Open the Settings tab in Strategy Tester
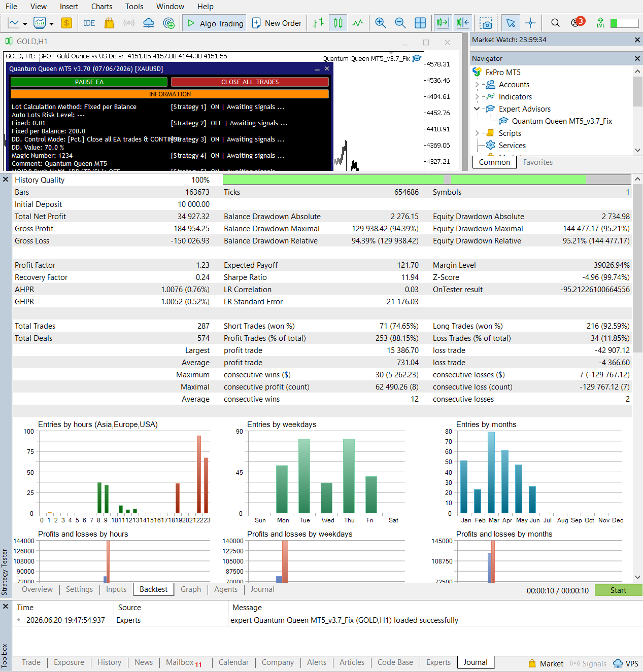Viewport: 643px width, 672px height. (79, 589)
